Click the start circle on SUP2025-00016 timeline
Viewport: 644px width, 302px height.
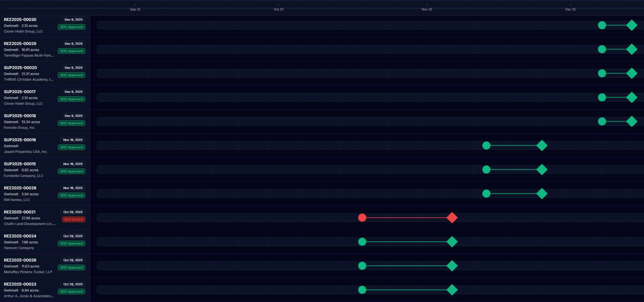(x=486, y=145)
